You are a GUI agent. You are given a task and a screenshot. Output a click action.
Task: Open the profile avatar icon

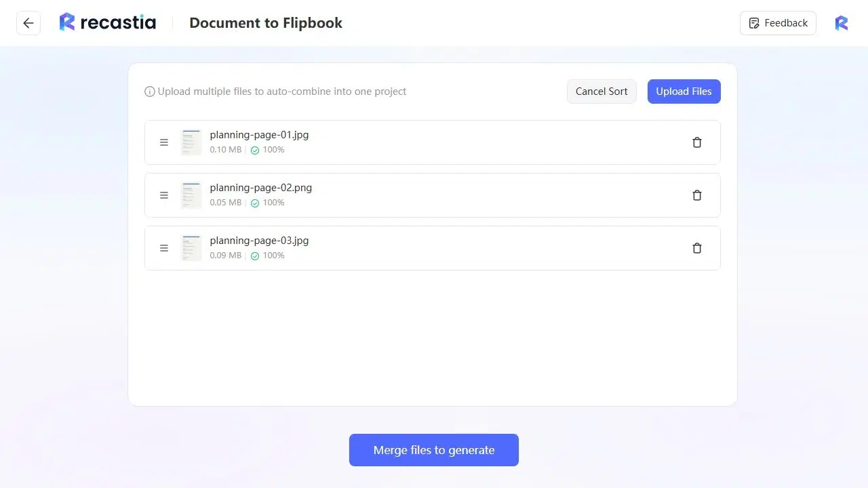coord(842,23)
